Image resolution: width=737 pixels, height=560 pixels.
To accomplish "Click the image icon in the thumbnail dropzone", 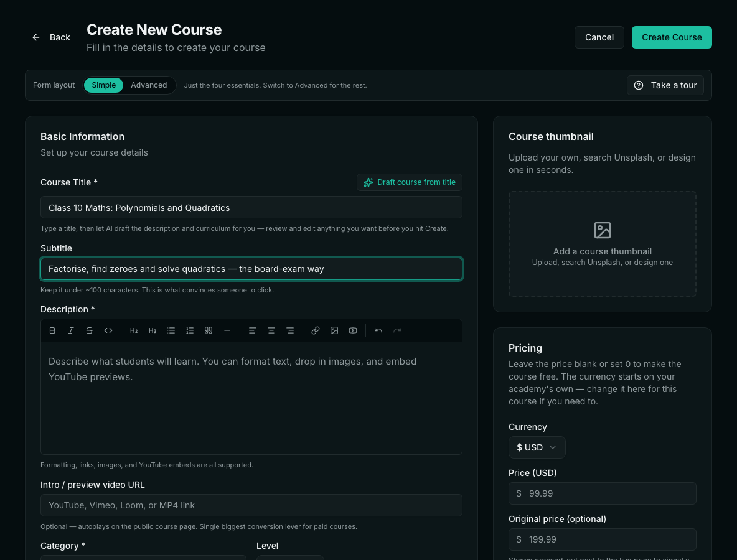I will tap(602, 230).
